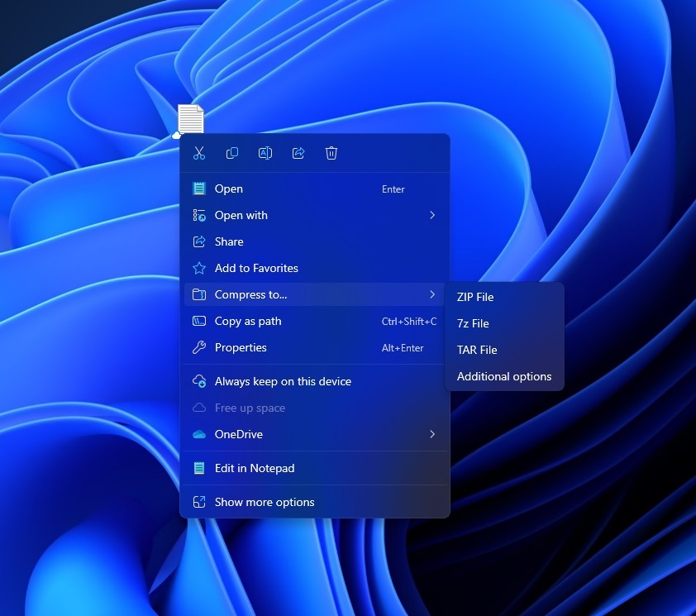Rename the file via the rename icon
The width and height of the screenshot is (696, 616).
(265, 153)
